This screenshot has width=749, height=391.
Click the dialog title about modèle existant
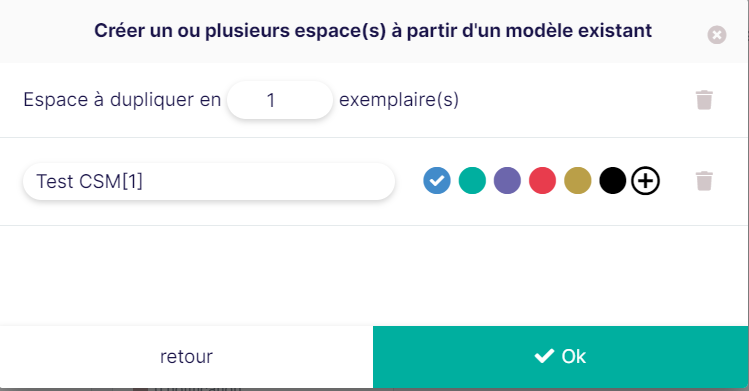tap(373, 31)
